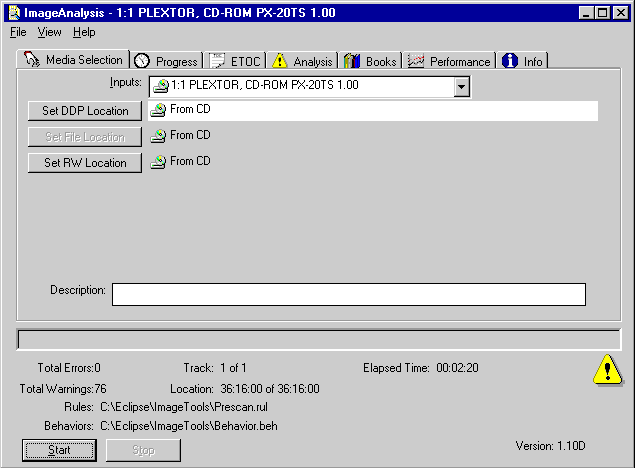Click the 'Total Errors:0' status text

point(69,368)
